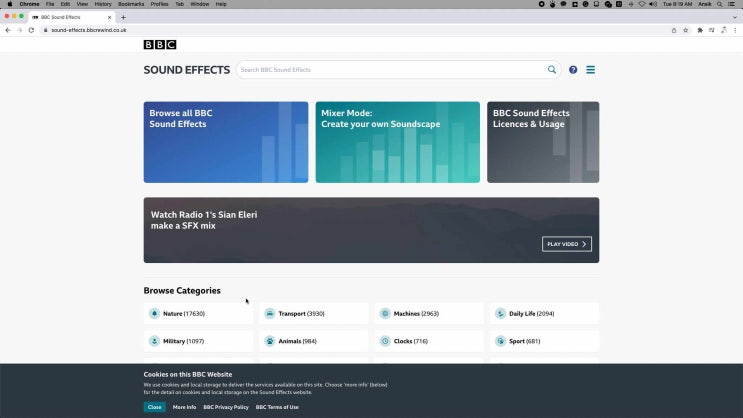Open the Bookmarks menu

pos(131,4)
